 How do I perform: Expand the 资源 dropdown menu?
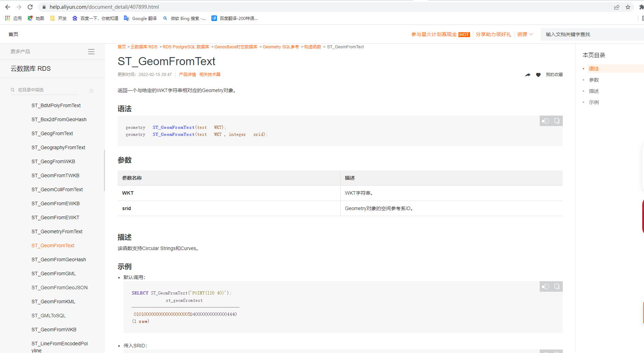click(525, 34)
